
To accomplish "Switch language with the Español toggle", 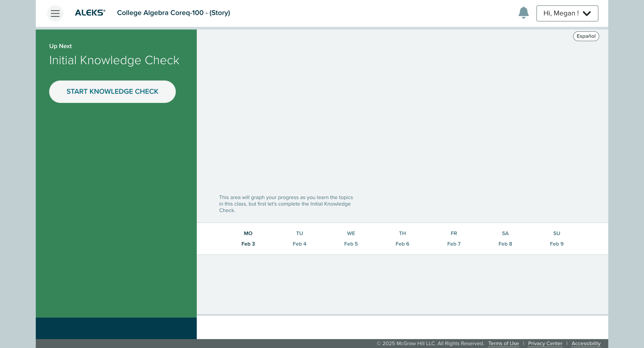I will click(586, 36).
